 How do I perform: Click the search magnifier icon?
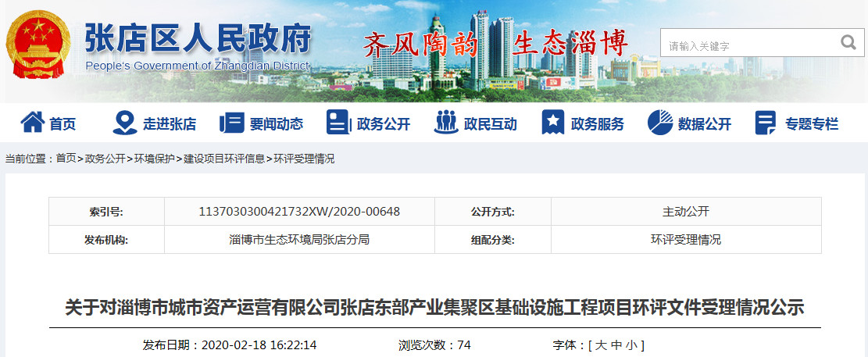click(x=847, y=43)
